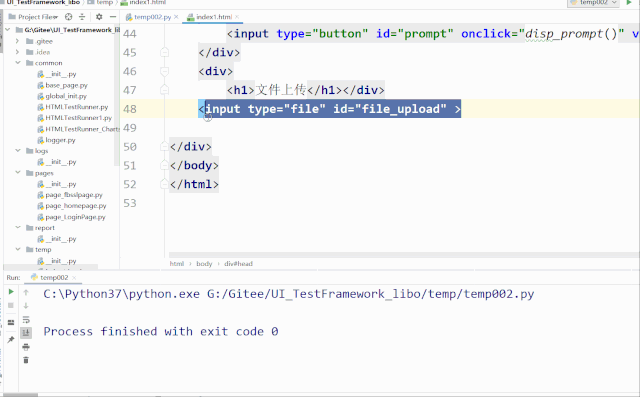
Task: Collapse all using the Project panel toolbar icon
Action: pos(82,17)
